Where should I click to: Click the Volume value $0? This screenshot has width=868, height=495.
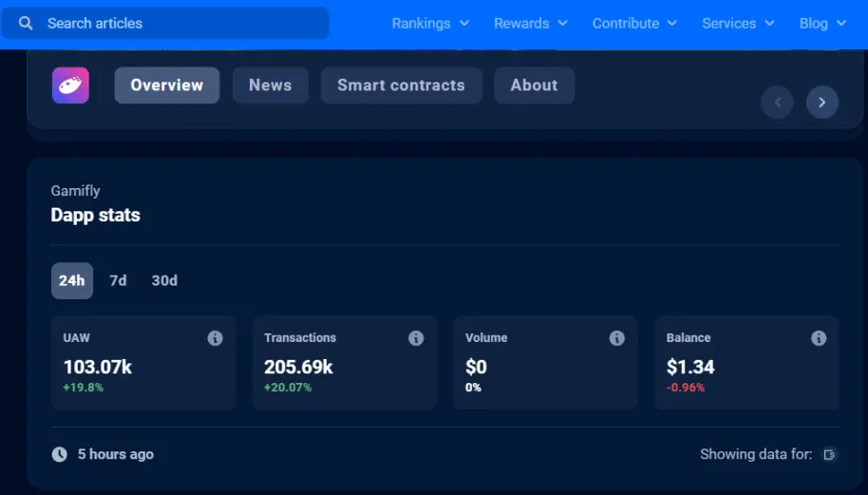coord(476,367)
